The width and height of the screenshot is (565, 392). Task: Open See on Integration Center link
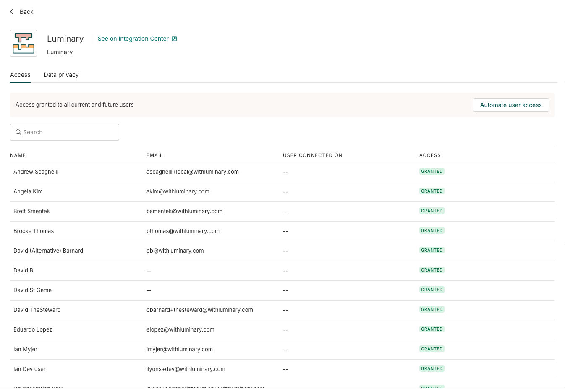click(x=137, y=39)
